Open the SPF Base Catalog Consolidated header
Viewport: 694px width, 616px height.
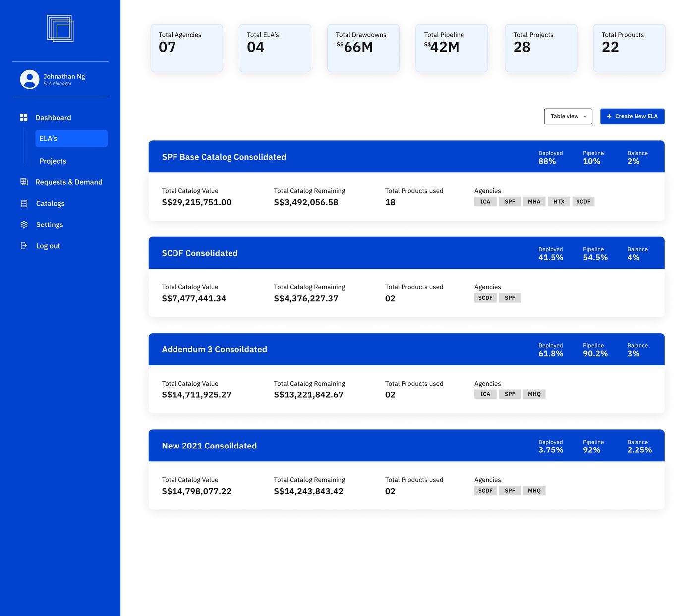406,157
